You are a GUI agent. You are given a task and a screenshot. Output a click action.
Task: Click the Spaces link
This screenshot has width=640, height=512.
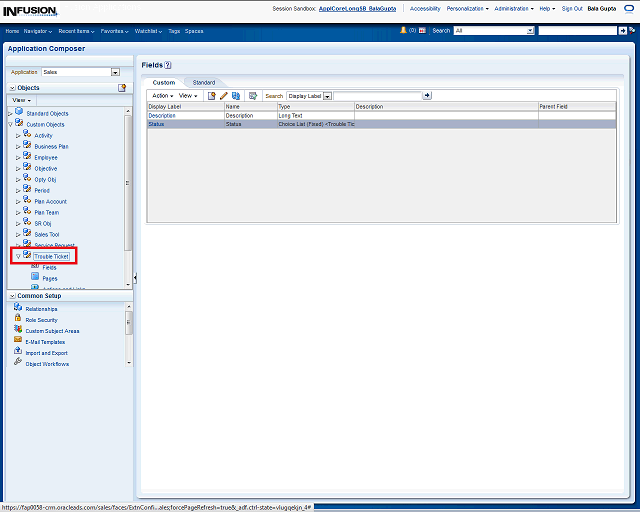194,31
